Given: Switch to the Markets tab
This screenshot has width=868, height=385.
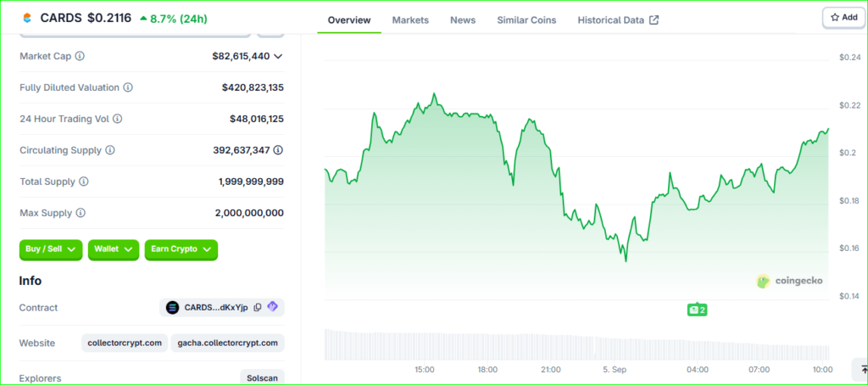Looking at the screenshot, I should point(410,20).
